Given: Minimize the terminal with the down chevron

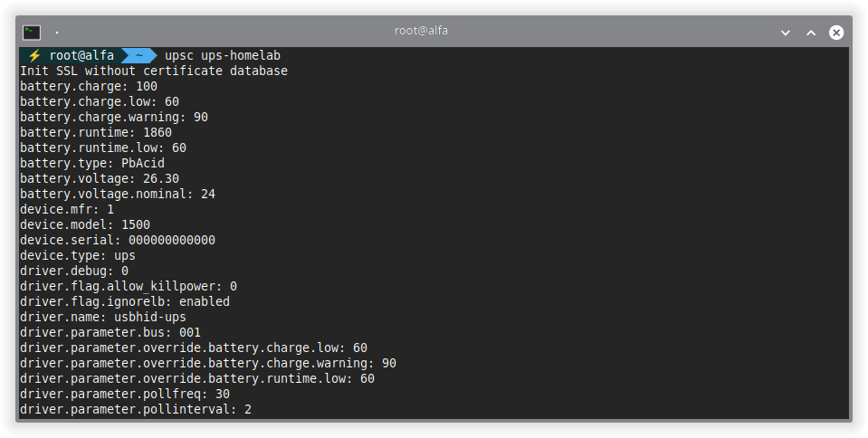Looking at the screenshot, I should [x=786, y=32].
